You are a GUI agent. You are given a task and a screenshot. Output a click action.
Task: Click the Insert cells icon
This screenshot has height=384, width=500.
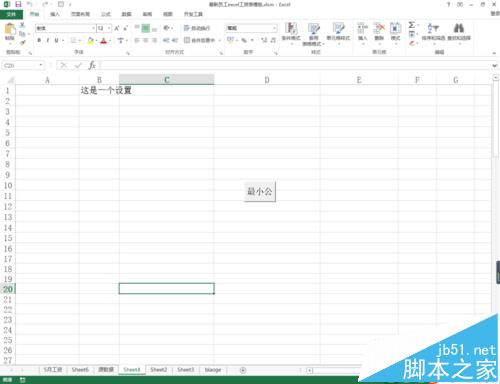pyautogui.click(x=362, y=29)
